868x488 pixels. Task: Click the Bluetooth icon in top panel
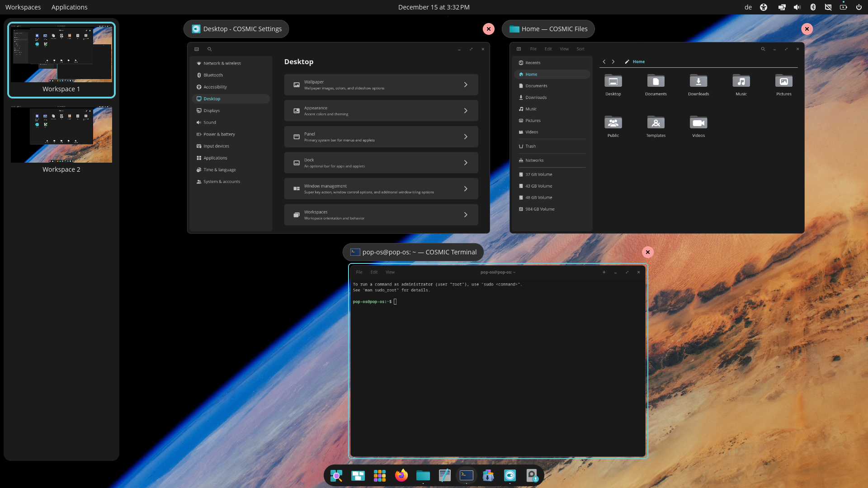[812, 7]
